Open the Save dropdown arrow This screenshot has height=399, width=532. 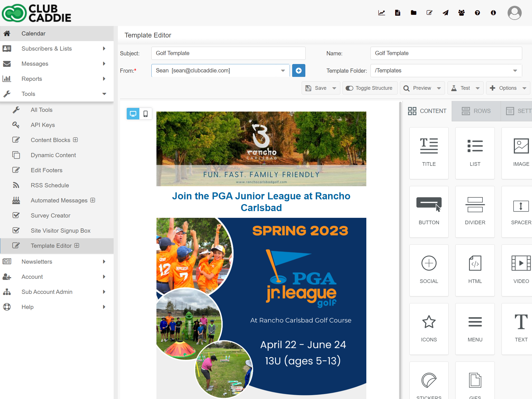tap(334, 88)
